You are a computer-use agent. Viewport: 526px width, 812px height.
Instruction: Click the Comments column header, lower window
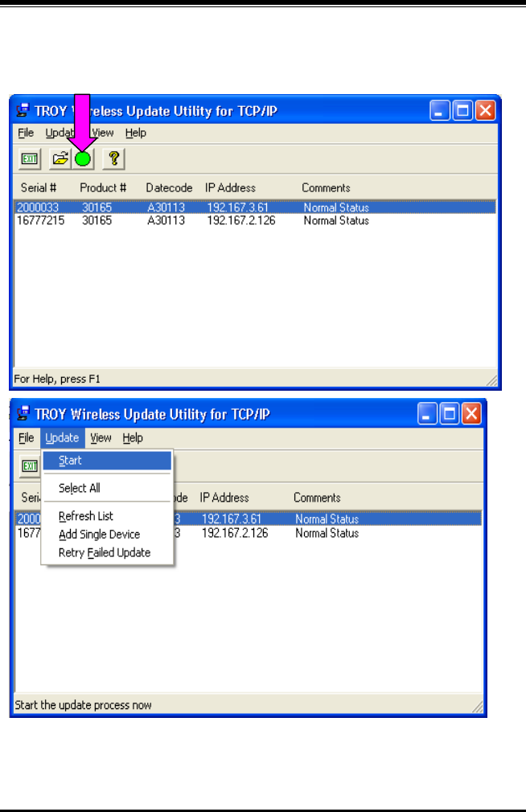click(x=317, y=498)
